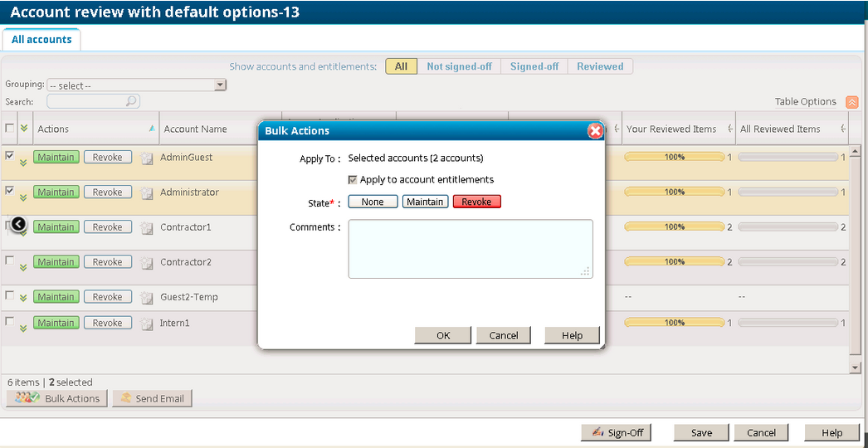Viewport: 868px width, 448px height.
Task: Click the black left-arrow circle icon
Action: [18, 224]
